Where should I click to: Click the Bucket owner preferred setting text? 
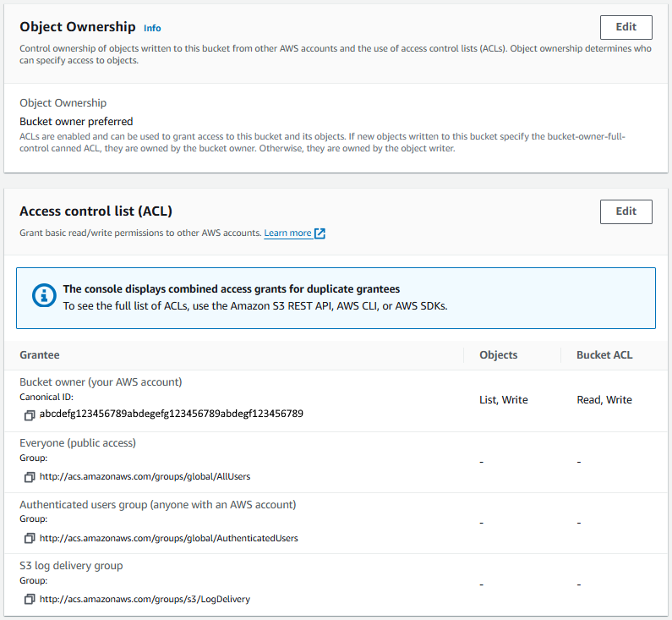[x=76, y=122]
